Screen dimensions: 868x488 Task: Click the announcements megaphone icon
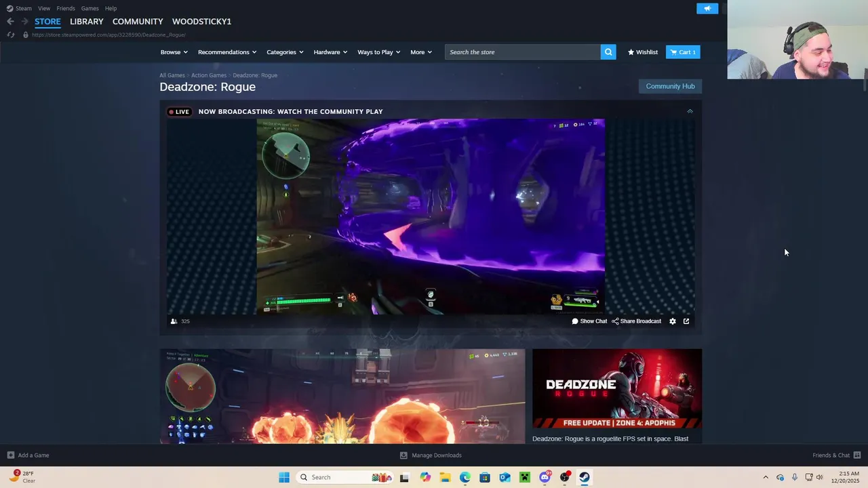[x=707, y=8]
